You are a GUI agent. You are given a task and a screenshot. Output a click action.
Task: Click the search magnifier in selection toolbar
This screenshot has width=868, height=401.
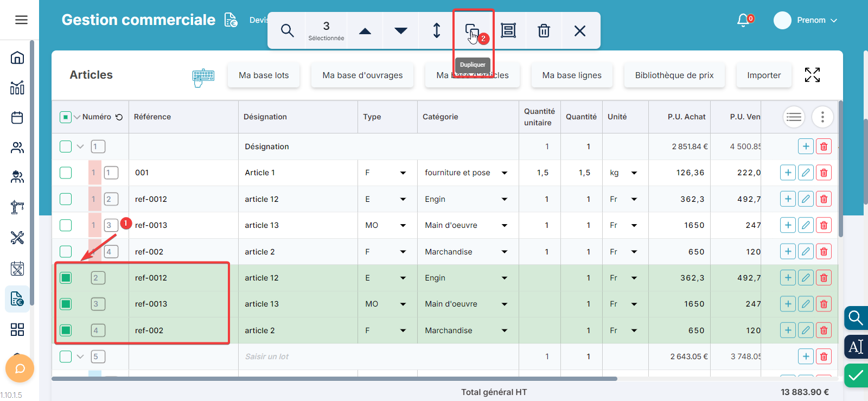pyautogui.click(x=287, y=30)
